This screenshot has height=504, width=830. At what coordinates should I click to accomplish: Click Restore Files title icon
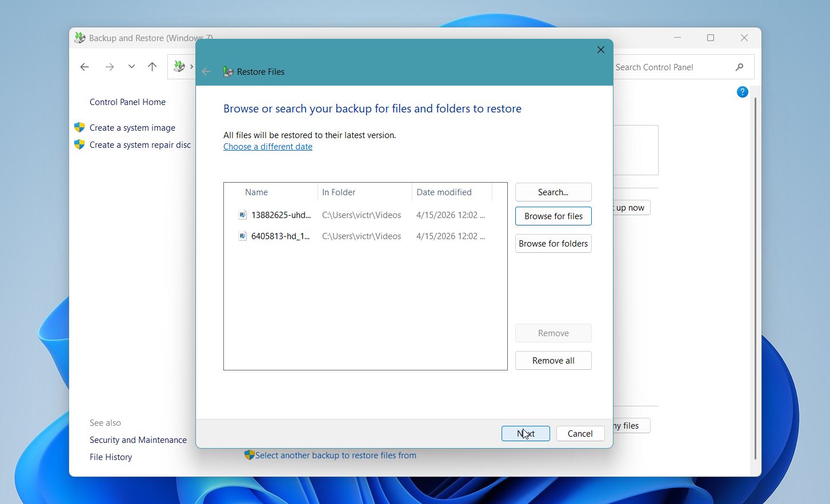point(228,72)
